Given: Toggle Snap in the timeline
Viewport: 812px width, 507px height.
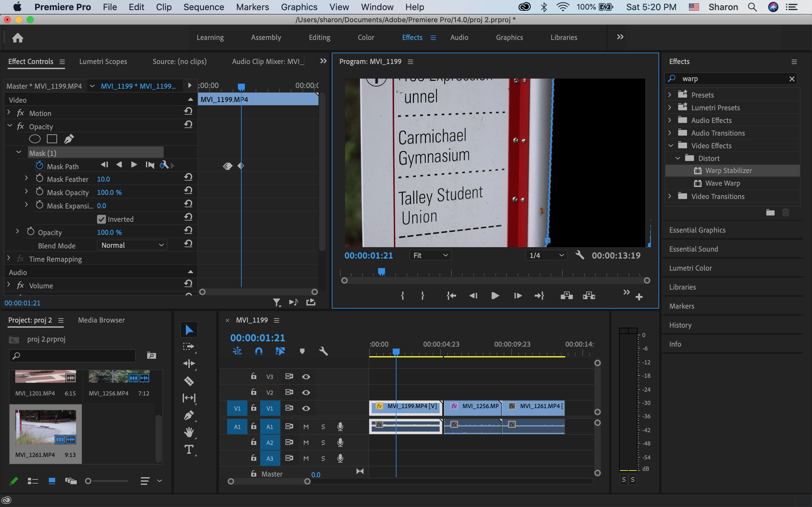Looking at the screenshot, I should tap(259, 351).
